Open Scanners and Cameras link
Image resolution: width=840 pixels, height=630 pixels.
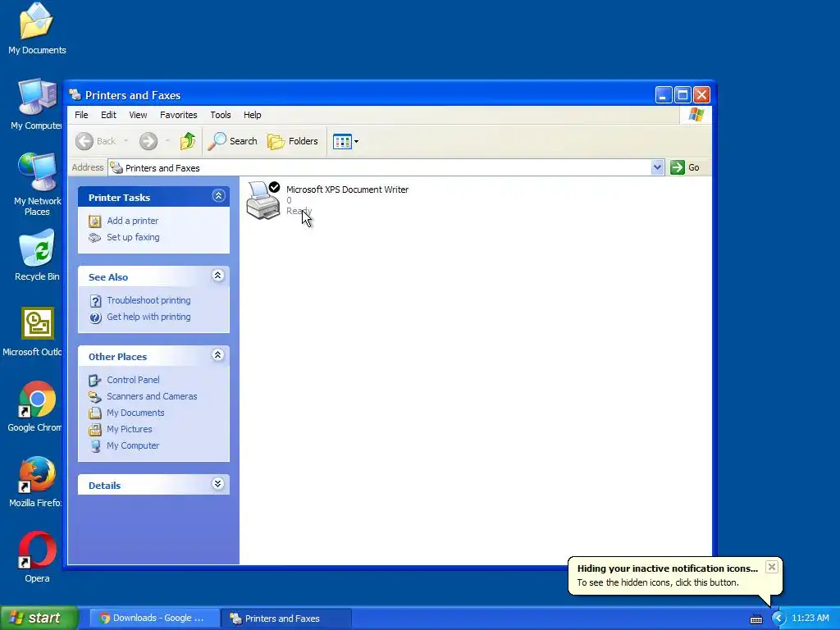coord(152,396)
